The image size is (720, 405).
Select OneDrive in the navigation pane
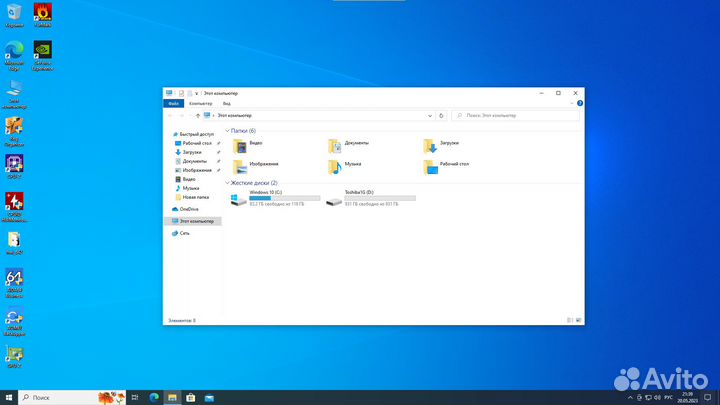pos(188,209)
